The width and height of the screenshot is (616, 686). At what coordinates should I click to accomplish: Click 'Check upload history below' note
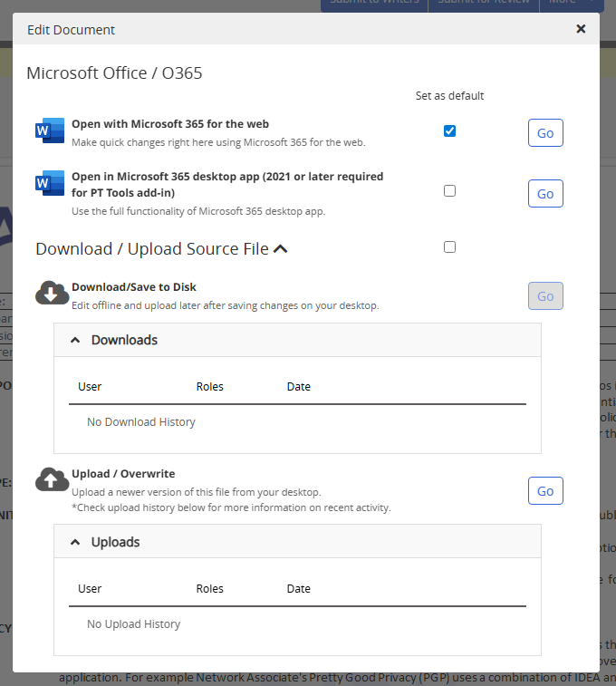point(231,507)
